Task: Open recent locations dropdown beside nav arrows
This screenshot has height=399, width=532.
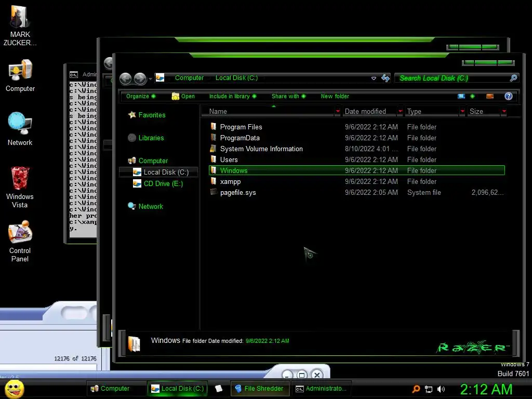Action: pyautogui.click(x=150, y=79)
